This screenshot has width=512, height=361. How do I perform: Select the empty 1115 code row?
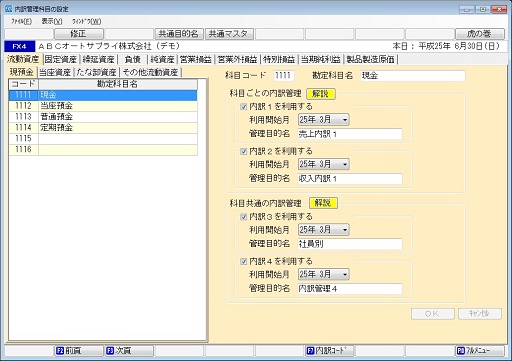click(x=103, y=139)
